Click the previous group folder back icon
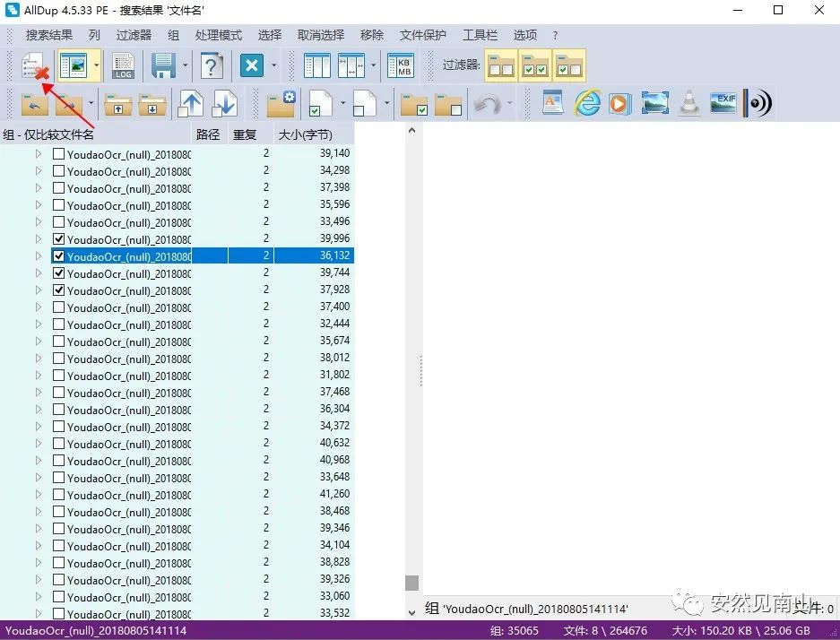 (x=34, y=103)
